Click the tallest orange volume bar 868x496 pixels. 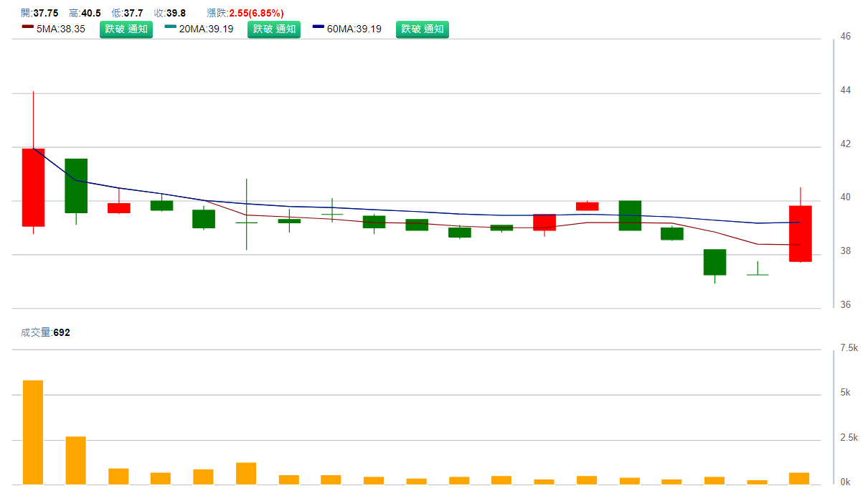tap(33, 432)
